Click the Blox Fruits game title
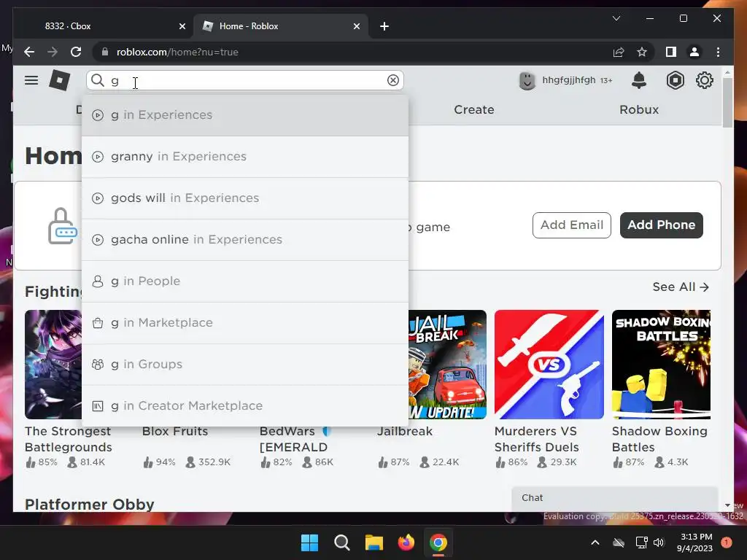Viewport: 747px width, 560px height. [175, 432]
